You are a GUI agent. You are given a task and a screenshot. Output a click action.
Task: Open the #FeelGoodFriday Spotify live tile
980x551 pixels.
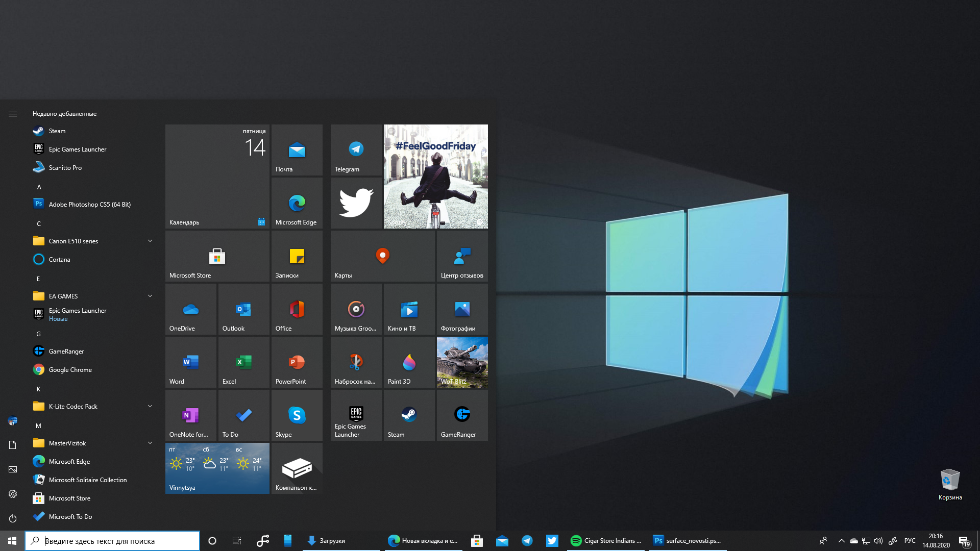coord(435,177)
